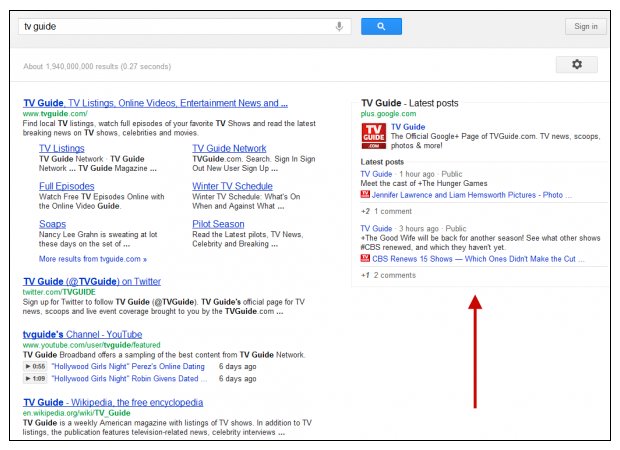This screenshot has height=450, width=620.
Task: Click the www.youtube.com/user/tvguide/featured URL
Action: (91, 345)
